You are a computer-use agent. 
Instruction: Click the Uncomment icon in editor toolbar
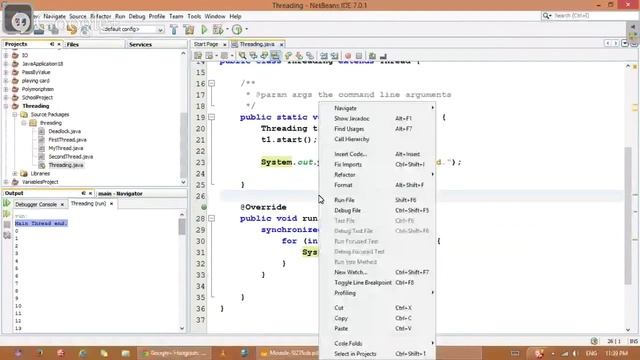[x=383, y=56]
